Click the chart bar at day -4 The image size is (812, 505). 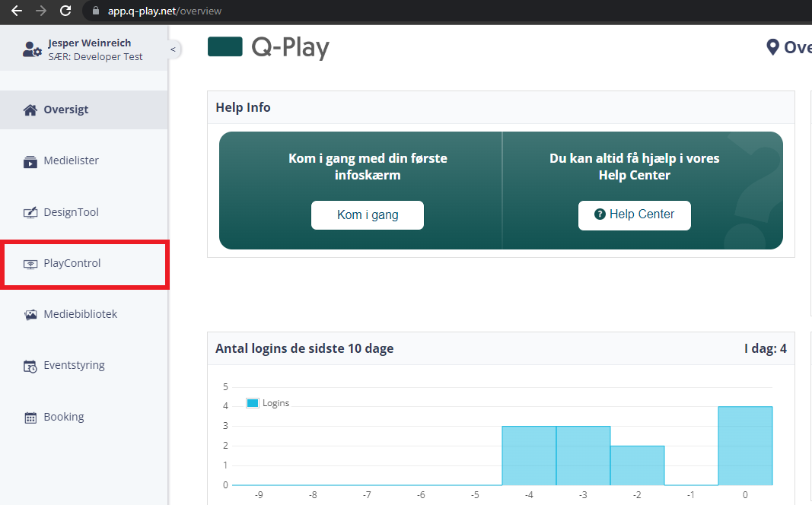pos(529,456)
